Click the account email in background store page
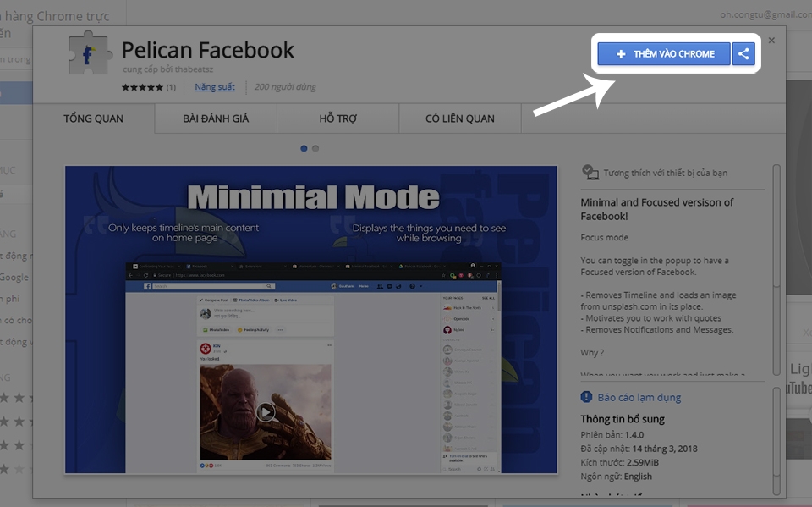 tap(766, 14)
